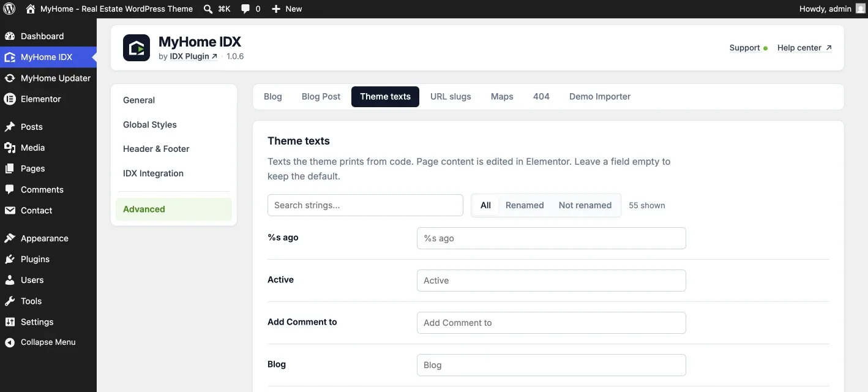Click the Settings sliders icon
868x392 pixels.
coord(10,322)
